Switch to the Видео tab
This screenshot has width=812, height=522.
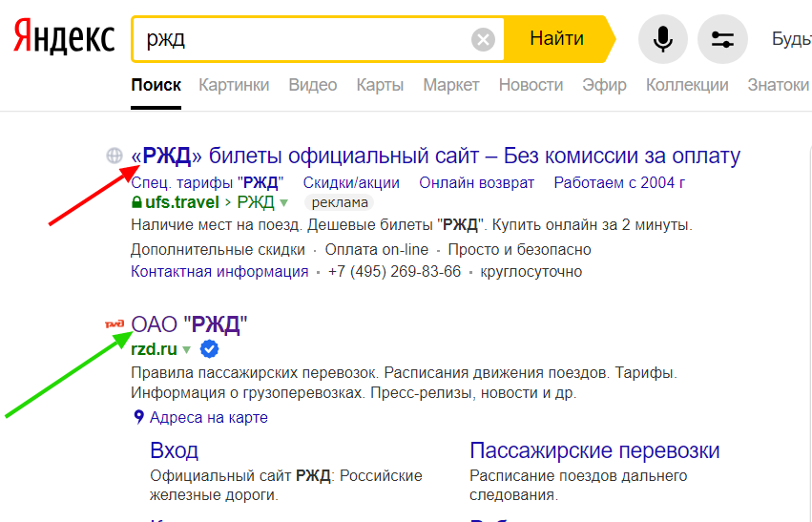313,85
